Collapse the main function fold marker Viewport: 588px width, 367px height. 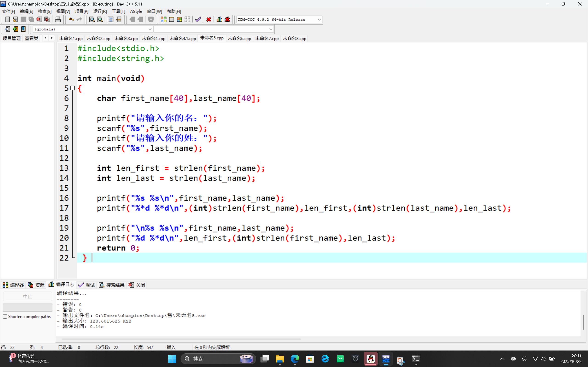(72, 88)
